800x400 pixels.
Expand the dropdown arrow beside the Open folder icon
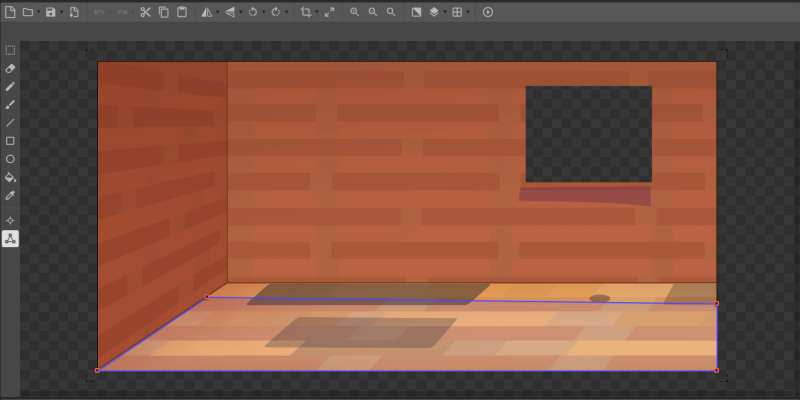pos(38,12)
